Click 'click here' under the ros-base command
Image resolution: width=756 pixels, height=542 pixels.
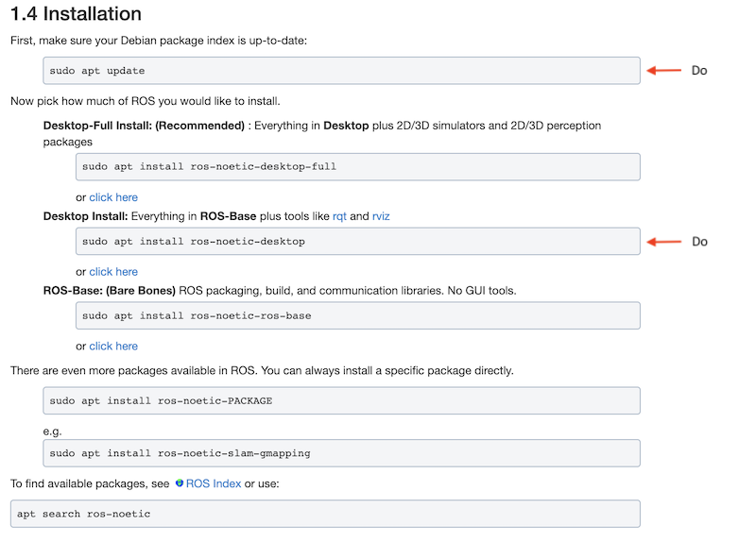coord(113,347)
